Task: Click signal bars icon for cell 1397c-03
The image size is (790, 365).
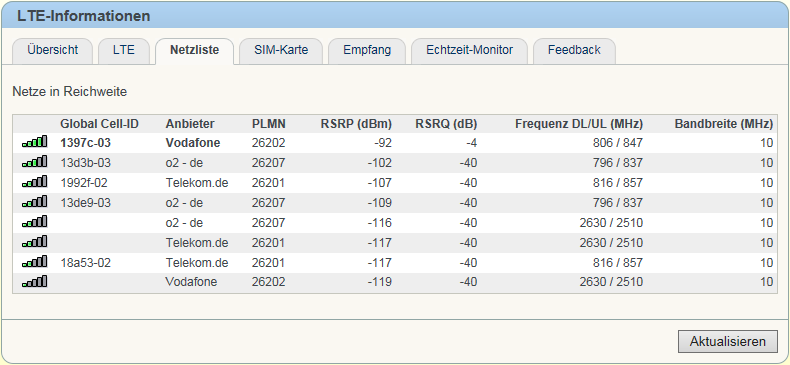Action: click(x=34, y=142)
